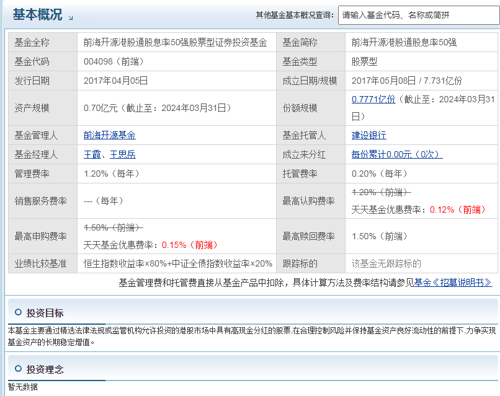This screenshot has height=396, width=500.
Task: Focus the fund code search input field
Action: click(x=419, y=15)
